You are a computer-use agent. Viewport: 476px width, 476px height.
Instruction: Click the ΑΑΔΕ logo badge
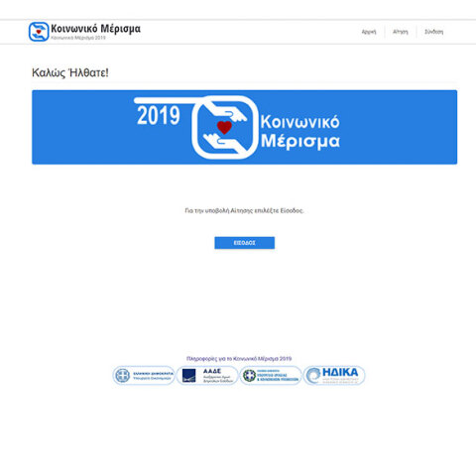207,375
